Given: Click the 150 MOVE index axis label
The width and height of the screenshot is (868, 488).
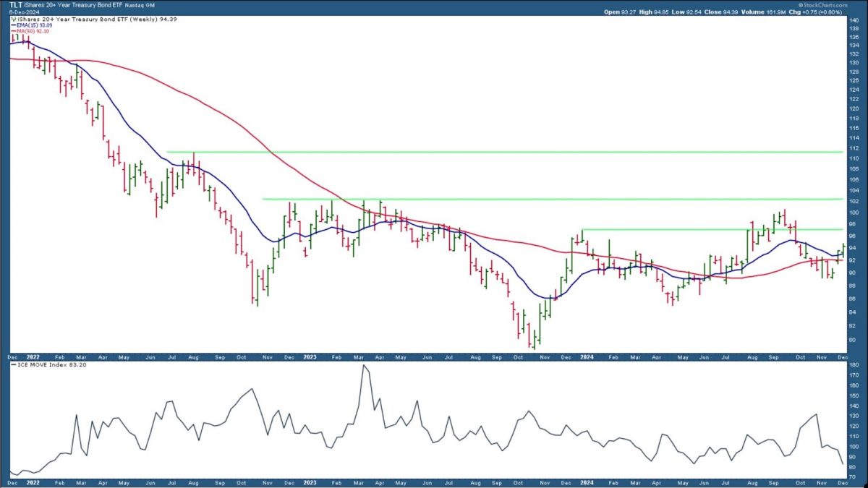Looking at the screenshot, I should click(x=854, y=396).
